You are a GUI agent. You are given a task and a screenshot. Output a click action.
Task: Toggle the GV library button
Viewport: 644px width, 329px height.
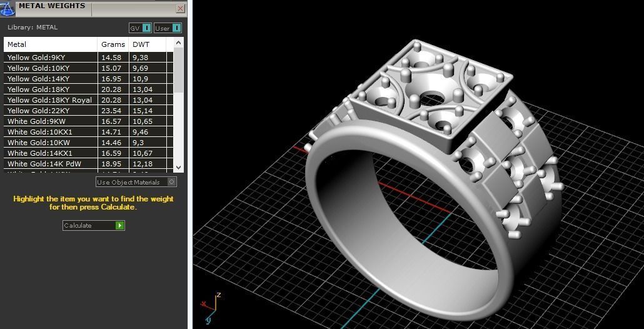pyautogui.click(x=141, y=28)
